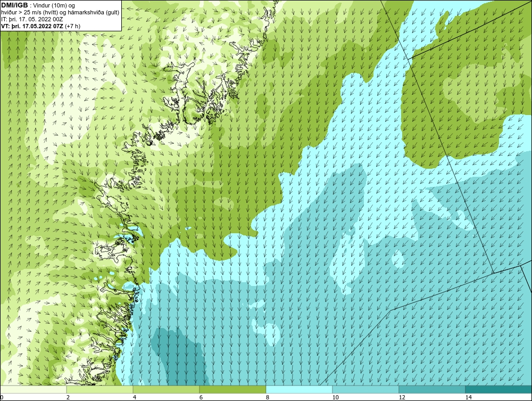532x401 pixels.
Task: Click the legend label '4'
Action: click(135, 397)
